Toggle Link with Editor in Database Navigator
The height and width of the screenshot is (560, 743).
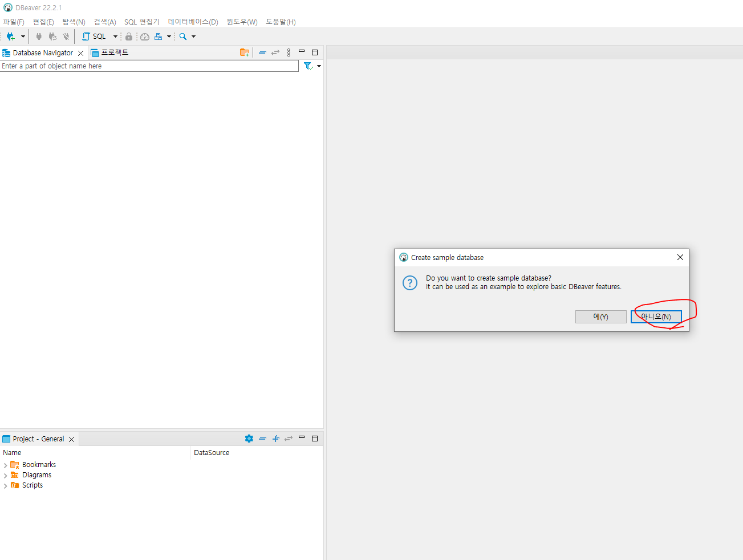(x=275, y=52)
